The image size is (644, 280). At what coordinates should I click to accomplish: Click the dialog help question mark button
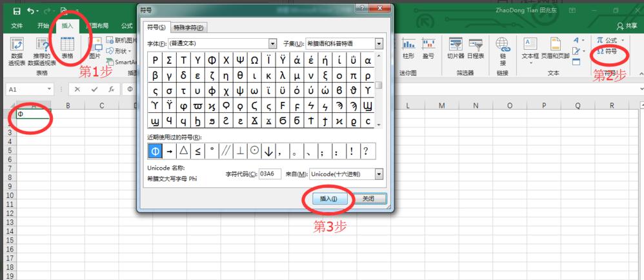pyautogui.click(x=363, y=9)
